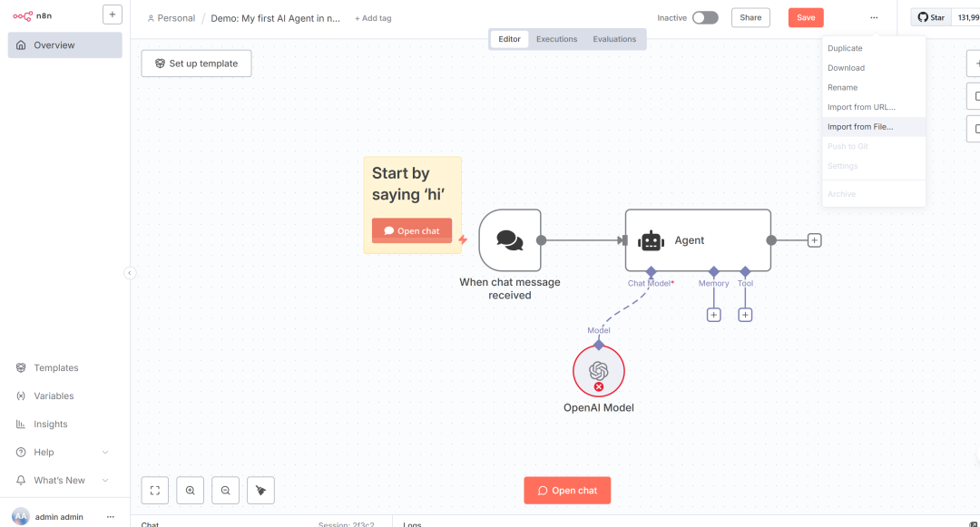Add a Tool sub-node with plus
980x527 pixels.
point(745,315)
